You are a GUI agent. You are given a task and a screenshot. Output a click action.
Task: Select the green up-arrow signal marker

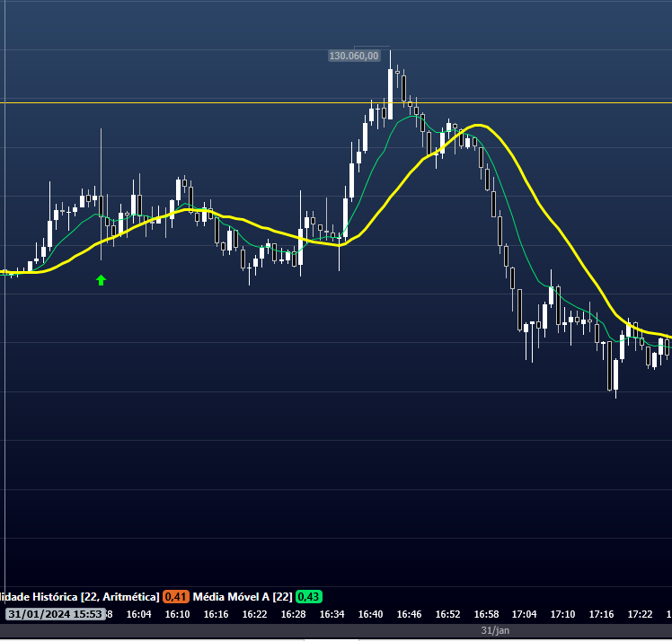click(x=101, y=280)
